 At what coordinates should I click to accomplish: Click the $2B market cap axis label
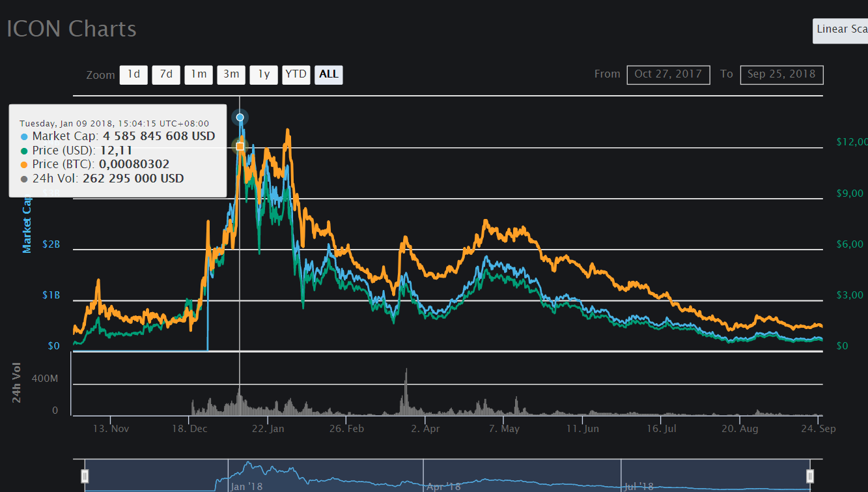51,244
